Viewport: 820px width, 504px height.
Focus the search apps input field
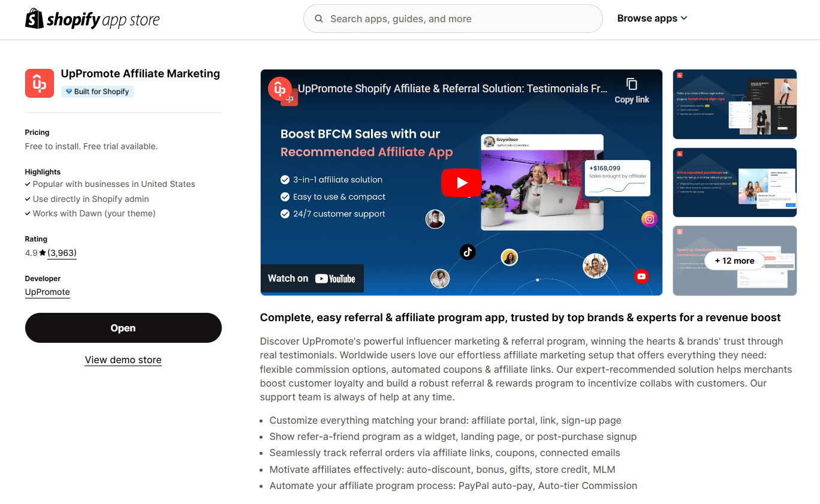pyautogui.click(x=453, y=19)
